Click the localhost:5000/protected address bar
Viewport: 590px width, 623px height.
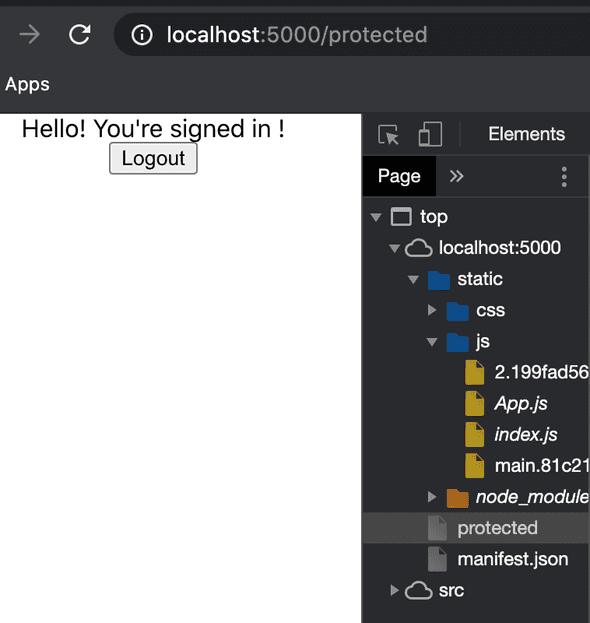352,35
